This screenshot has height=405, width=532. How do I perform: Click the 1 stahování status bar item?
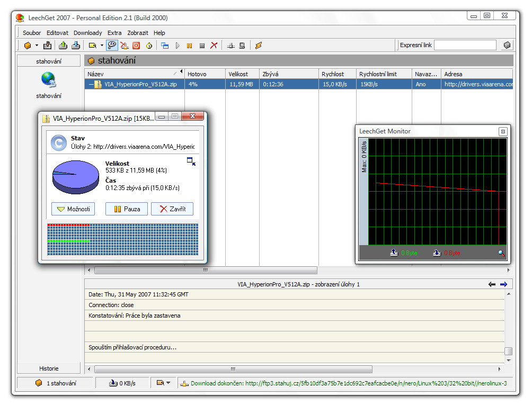point(56,383)
